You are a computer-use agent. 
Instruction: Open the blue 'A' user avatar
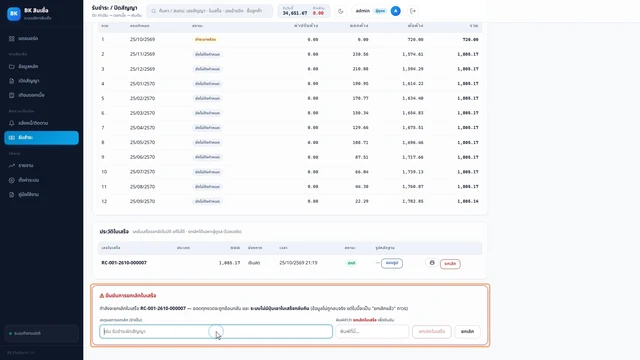click(x=396, y=11)
